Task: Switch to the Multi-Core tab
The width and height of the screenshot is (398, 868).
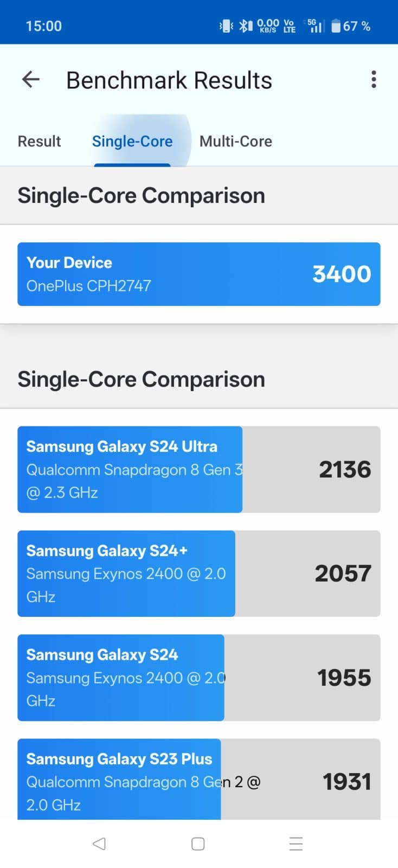Action: [236, 142]
